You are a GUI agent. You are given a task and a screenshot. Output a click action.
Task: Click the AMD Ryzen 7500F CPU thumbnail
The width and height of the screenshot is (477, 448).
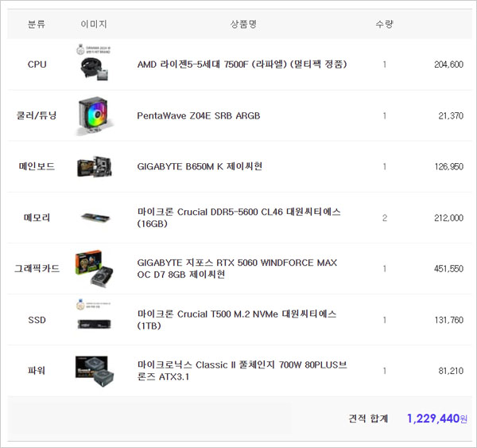(x=94, y=64)
